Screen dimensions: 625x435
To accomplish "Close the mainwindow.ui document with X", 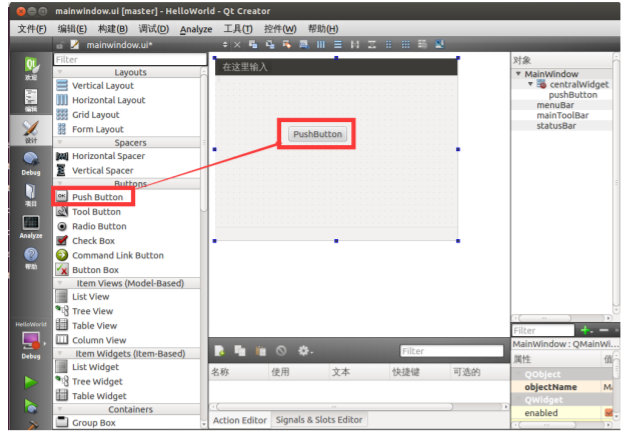I will point(237,45).
